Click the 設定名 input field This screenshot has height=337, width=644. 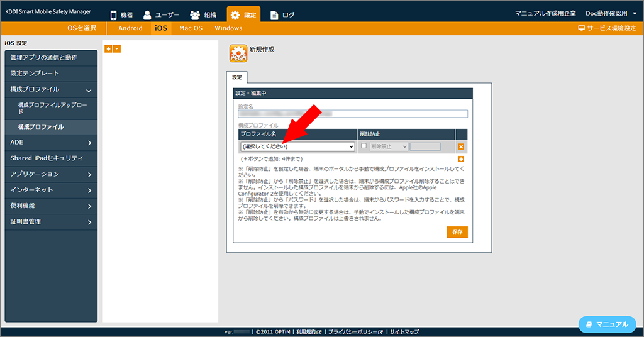pos(353,114)
